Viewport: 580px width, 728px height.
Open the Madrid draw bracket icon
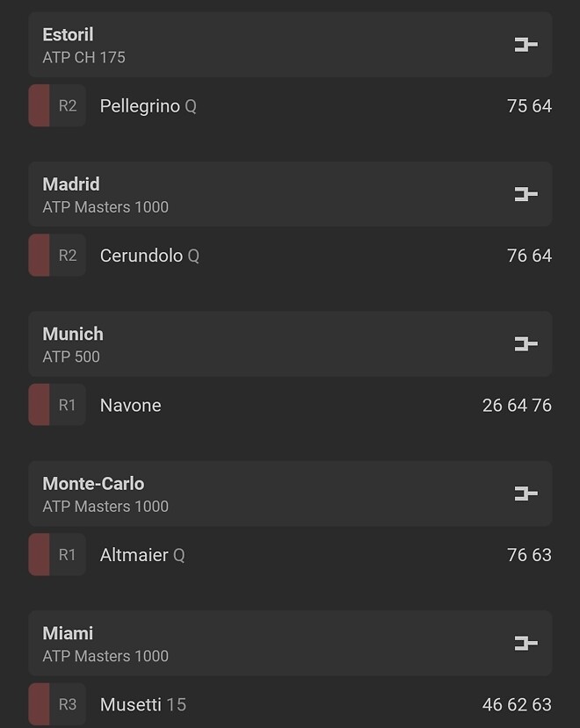coord(526,194)
